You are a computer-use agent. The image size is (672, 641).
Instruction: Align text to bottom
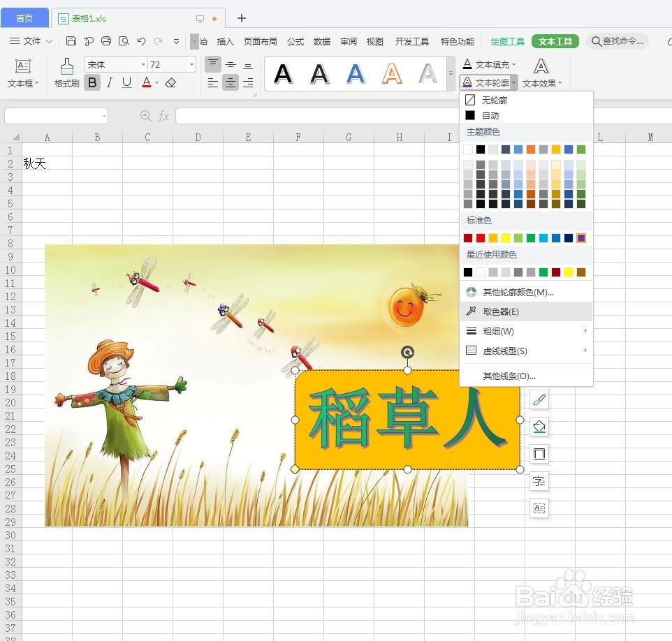[248, 64]
